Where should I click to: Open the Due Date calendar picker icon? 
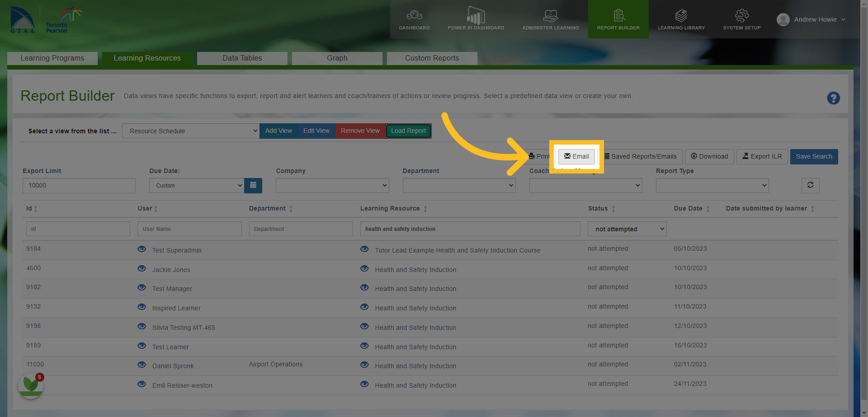253,185
